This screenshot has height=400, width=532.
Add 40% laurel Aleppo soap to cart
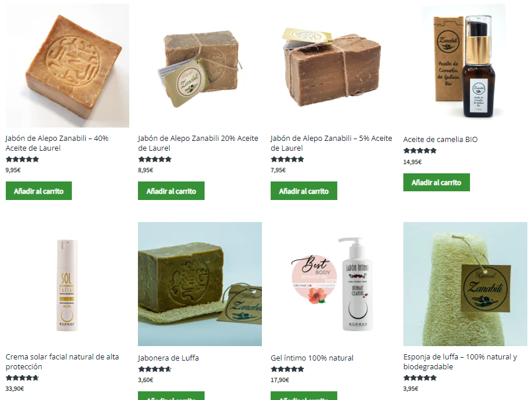(39, 191)
